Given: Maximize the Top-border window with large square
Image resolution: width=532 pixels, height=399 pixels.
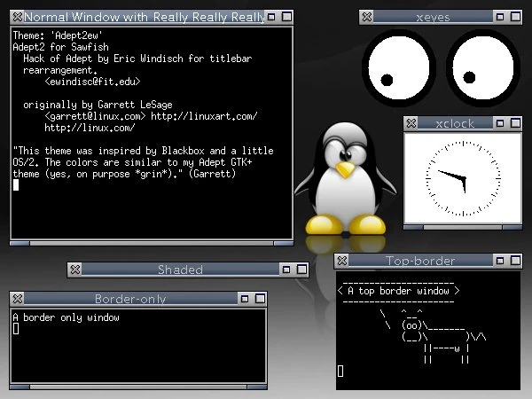Looking at the screenshot, I should click(x=515, y=261).
